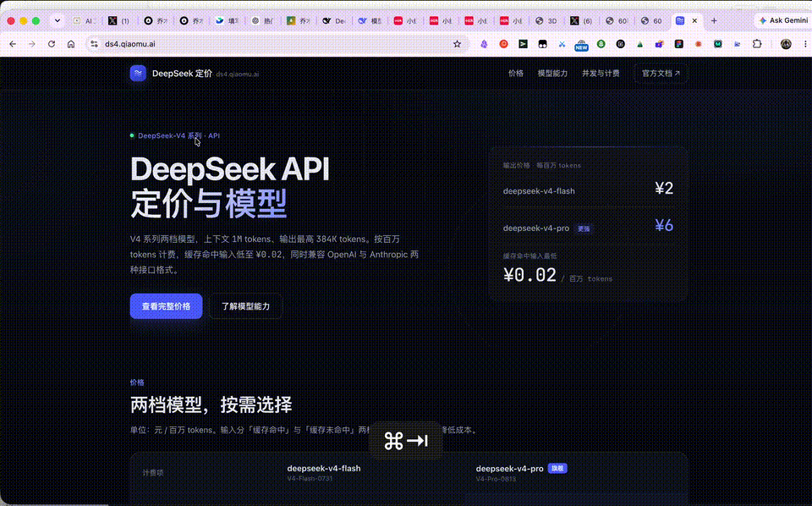Open the red-orange circular extension icon
The height and width of the screenshot is (506, 812).
(x=503, y=44)
